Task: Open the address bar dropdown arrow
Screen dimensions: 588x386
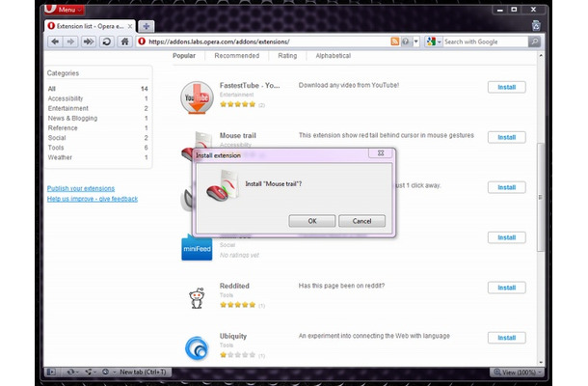Action: pyautogui.click(x=415, y=41)
